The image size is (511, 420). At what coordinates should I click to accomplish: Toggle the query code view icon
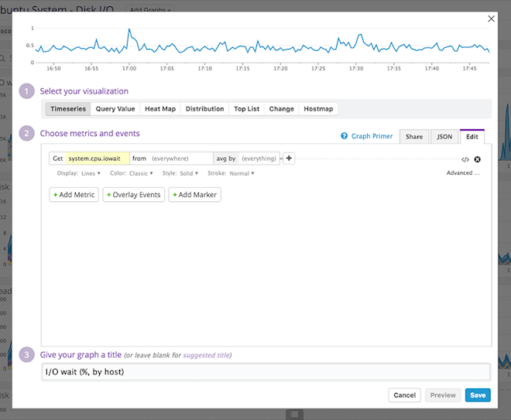click(465, 159)
